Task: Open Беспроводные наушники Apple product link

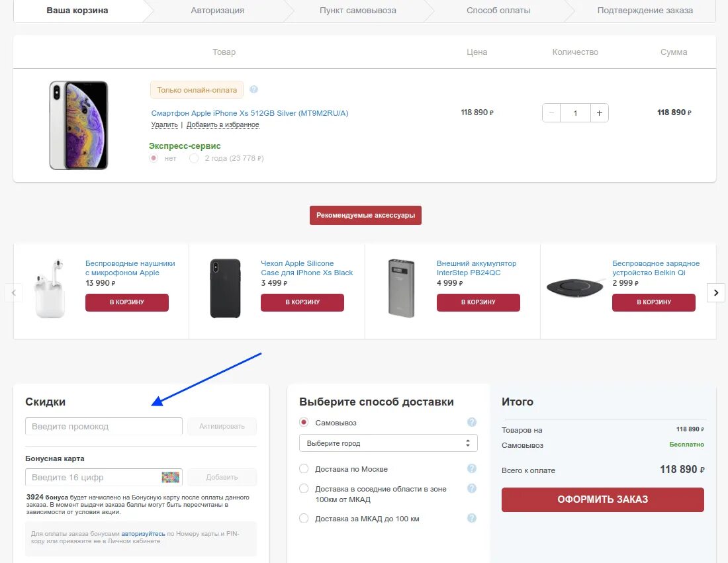Action: [130, 268]
